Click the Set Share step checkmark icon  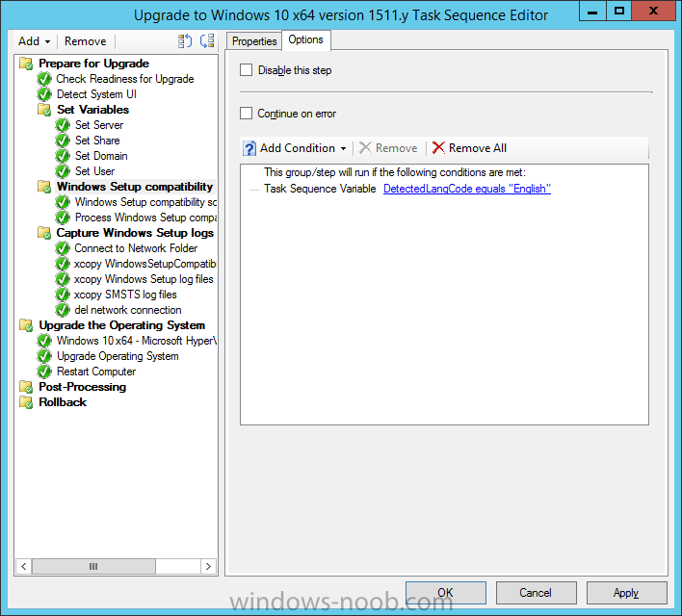point(63,141)
